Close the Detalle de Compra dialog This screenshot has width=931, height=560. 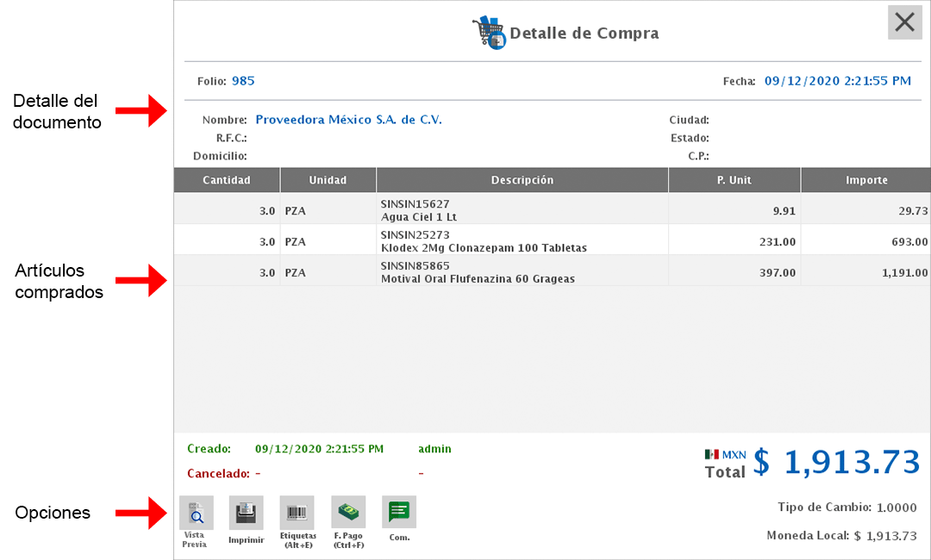[x=904, y=22]
